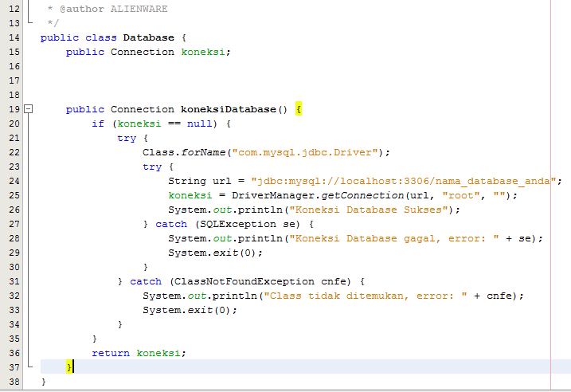The image size is (571, 392).
Task: Click the "Koneksi Database gagal, error: " string
Action: [394, 238]
